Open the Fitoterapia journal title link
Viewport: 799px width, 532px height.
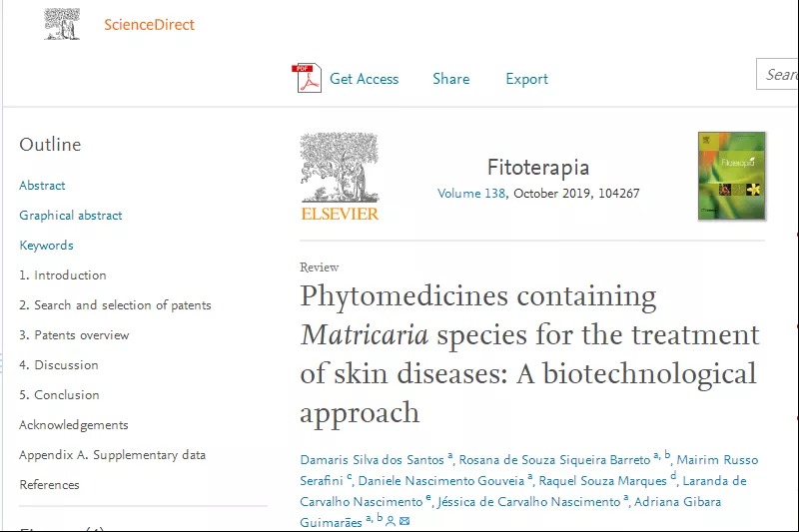point(537,167)
